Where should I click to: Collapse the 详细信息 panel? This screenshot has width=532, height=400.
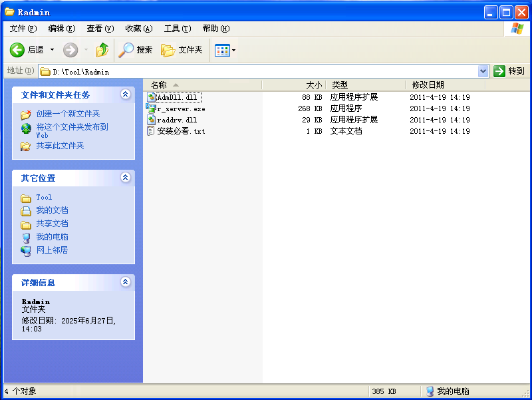[x=126, y=282]
